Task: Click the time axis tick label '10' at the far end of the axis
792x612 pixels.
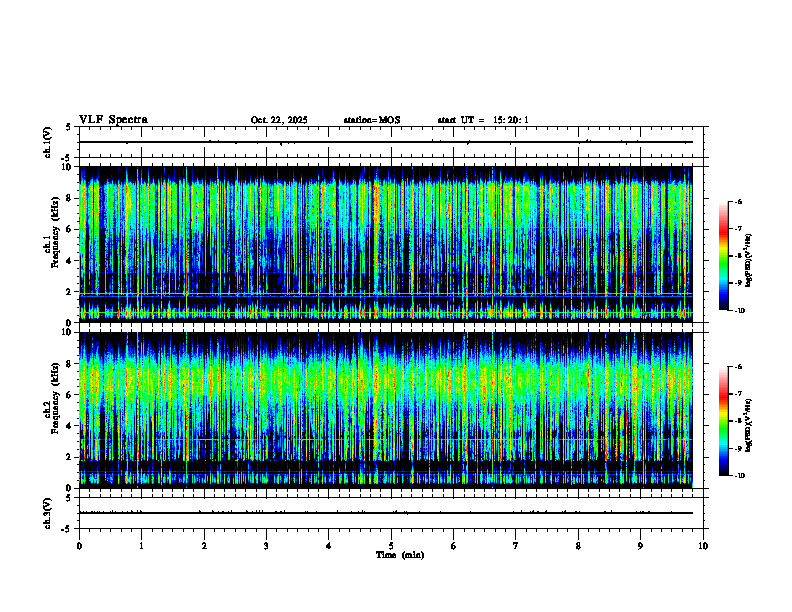Action: pos(703,546)
